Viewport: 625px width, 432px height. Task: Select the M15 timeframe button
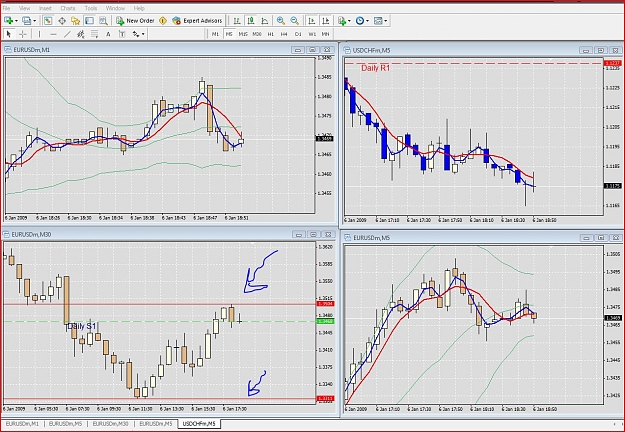tap(243, 34)
